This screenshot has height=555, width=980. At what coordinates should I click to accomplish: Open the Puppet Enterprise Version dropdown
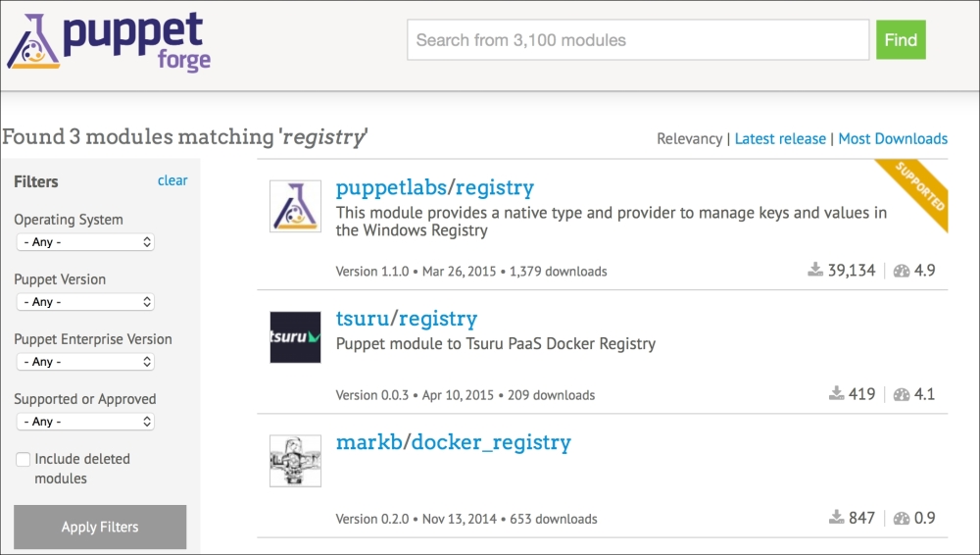(85, 362)
